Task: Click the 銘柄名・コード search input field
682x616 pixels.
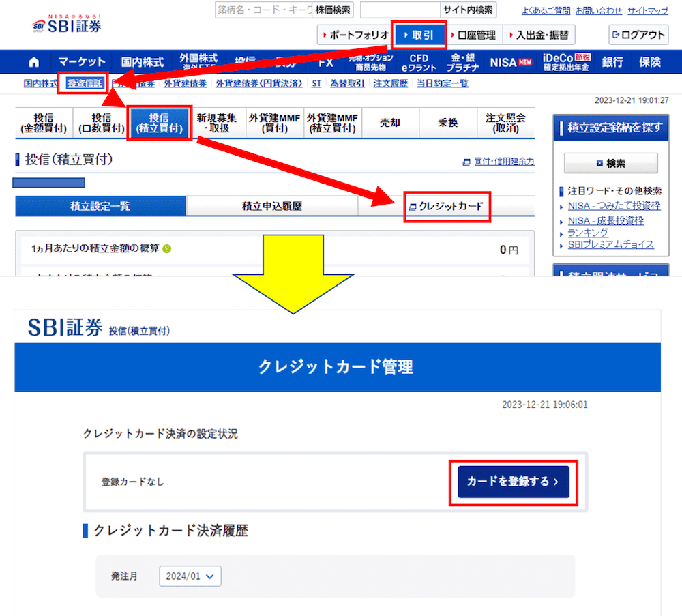Action: coord(263,10)
